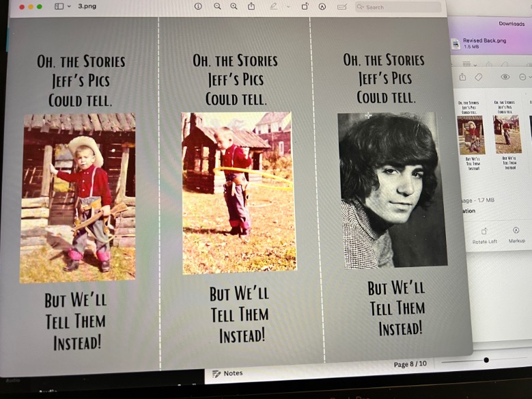The width and height of the screenshot is (532, 399).
Task: Open the Notes panel
Action: click(227, 374)
